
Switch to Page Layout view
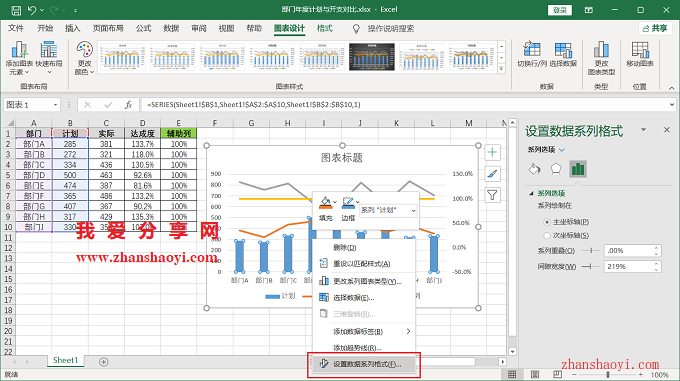[535, 374]
